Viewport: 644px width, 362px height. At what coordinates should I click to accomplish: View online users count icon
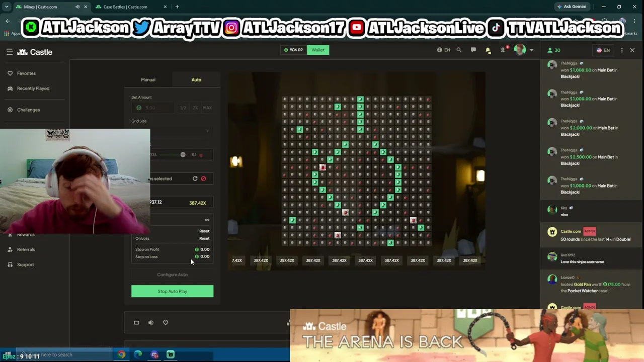550,50
